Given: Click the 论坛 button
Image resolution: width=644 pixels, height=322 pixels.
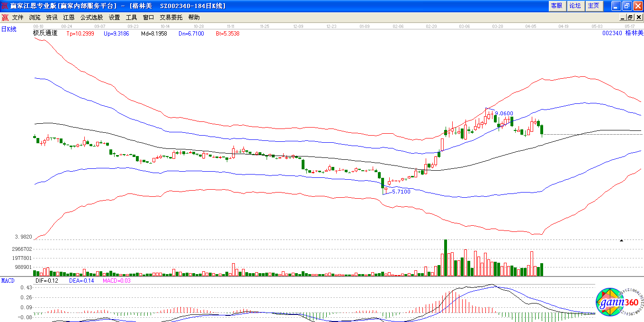Looking at the screenshot, I should pos(575,6).
